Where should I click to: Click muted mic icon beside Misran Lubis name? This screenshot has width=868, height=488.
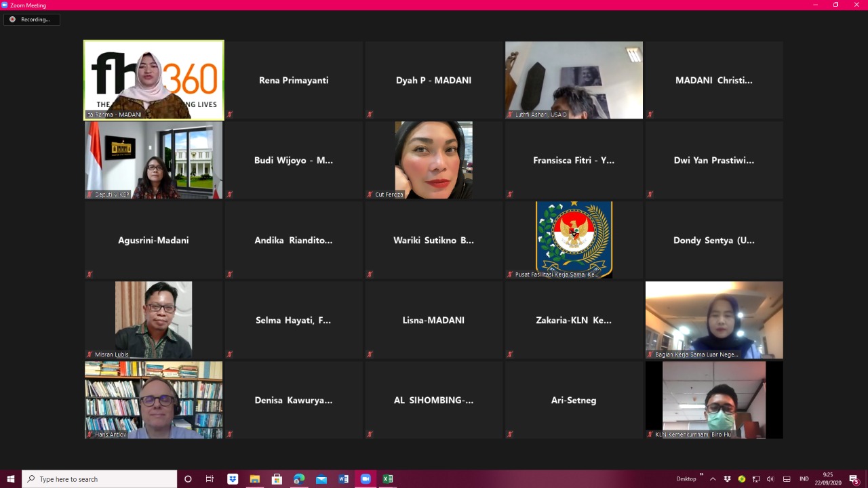pyautogui.click(x=89, y=354)
